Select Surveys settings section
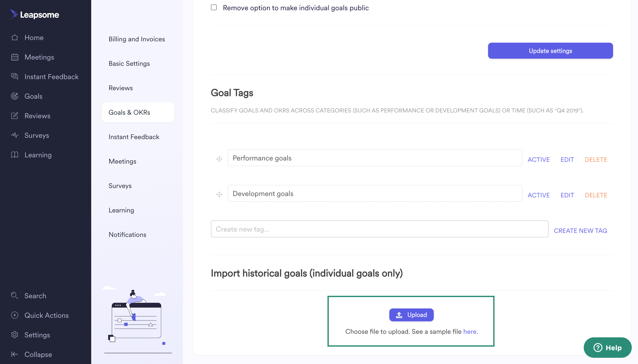 pos(120,186)
